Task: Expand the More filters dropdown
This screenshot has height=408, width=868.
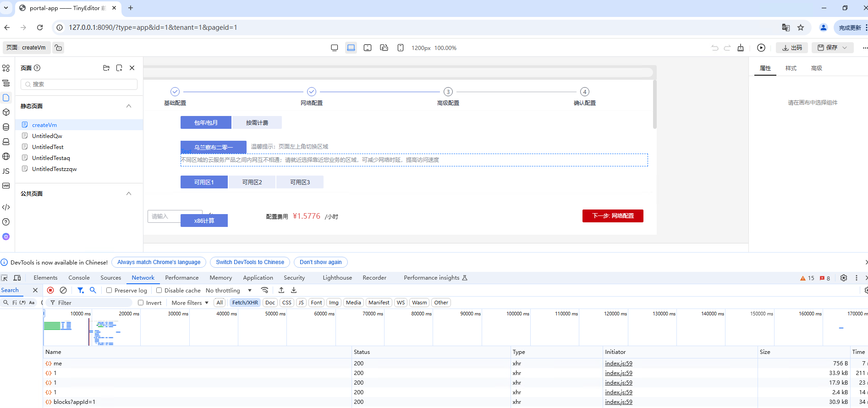Action: click(x=190, y=303)
